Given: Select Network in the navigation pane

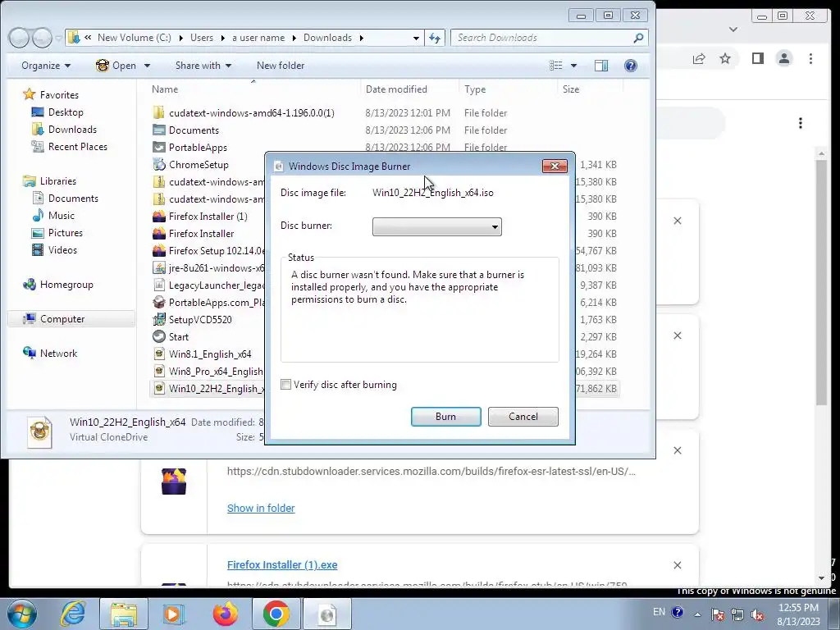Looking at the screenshot, I should (x=58, y=353).
